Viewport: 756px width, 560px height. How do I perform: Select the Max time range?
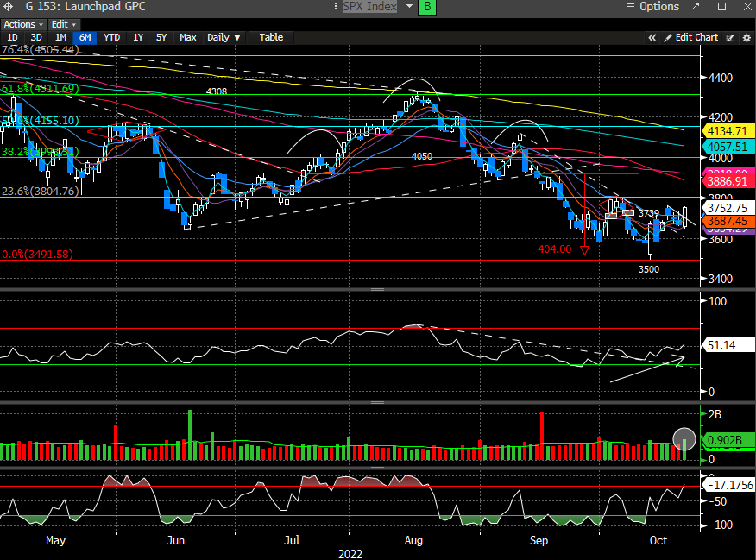coord(187,37)
